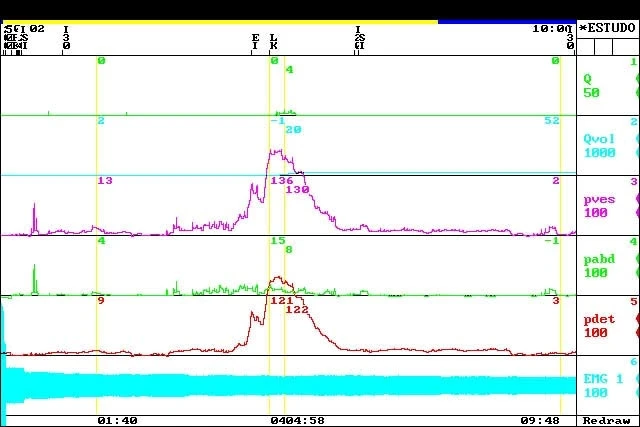Click the K event marker in header
Screen dimensions: 640x427
pyautogui.click(x=273, y=45)
